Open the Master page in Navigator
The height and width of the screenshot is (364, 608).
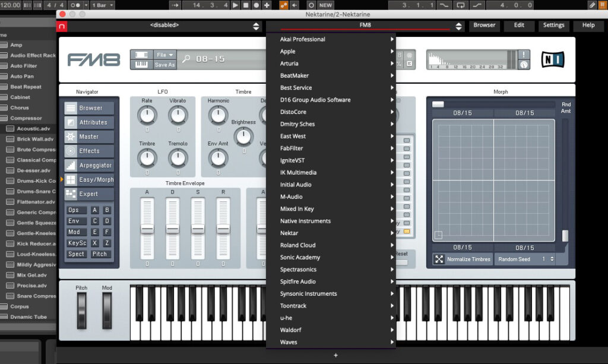(x=89, y=137)
